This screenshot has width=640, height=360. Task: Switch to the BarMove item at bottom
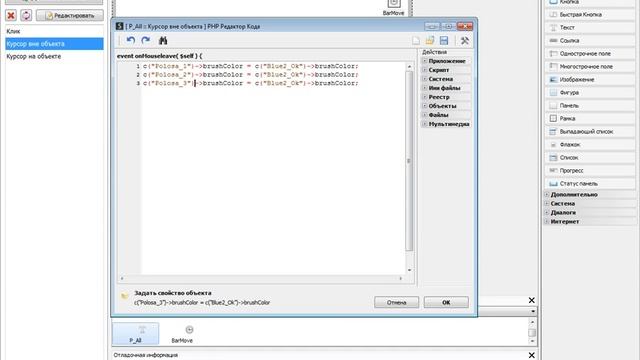point(182,333)
